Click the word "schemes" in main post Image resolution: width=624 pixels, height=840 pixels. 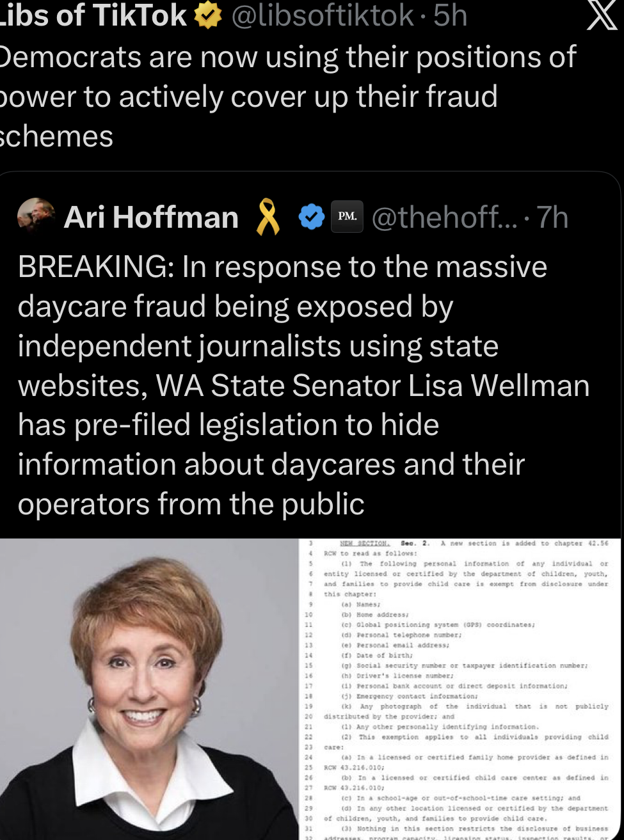click(56, 136)
